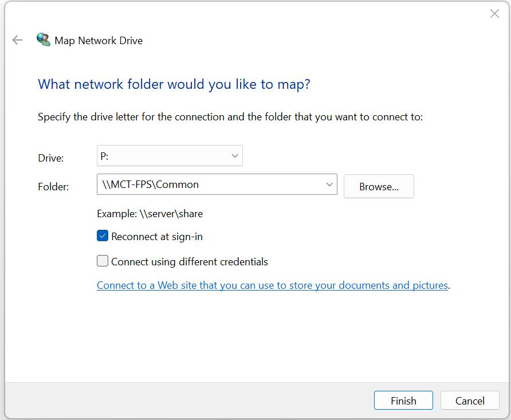Image resolution: width=511 pixels, height=420 pixels.
Task: Click the Finish button
Action: 403,401
